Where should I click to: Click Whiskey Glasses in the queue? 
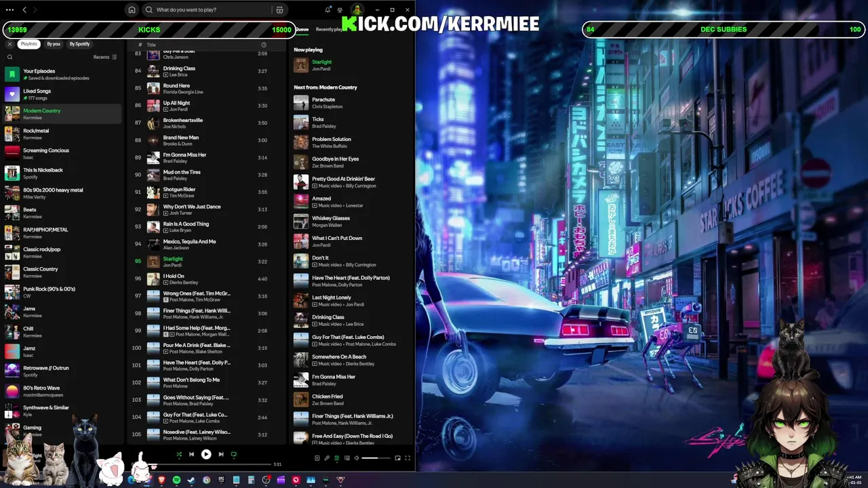(331, 218)
